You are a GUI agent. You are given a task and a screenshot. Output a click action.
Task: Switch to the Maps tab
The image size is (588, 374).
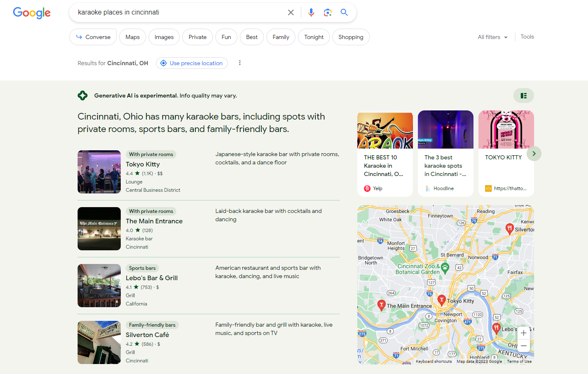point(132,37)
